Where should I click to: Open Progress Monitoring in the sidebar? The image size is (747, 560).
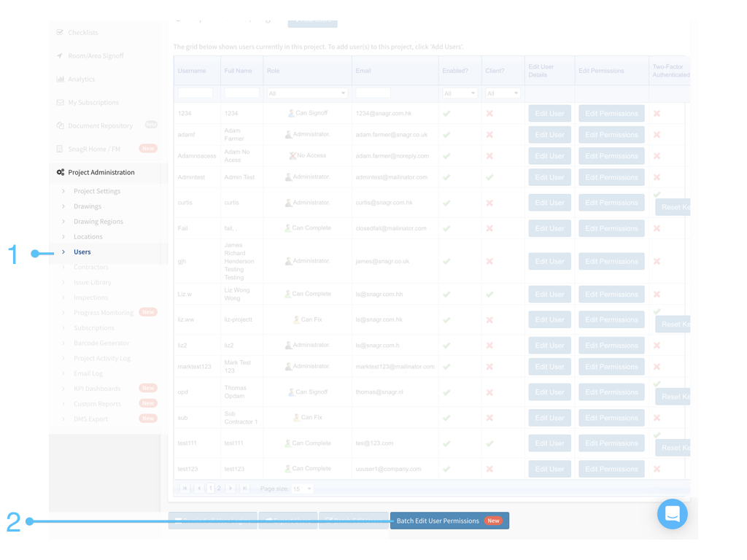tap(104, 313)
